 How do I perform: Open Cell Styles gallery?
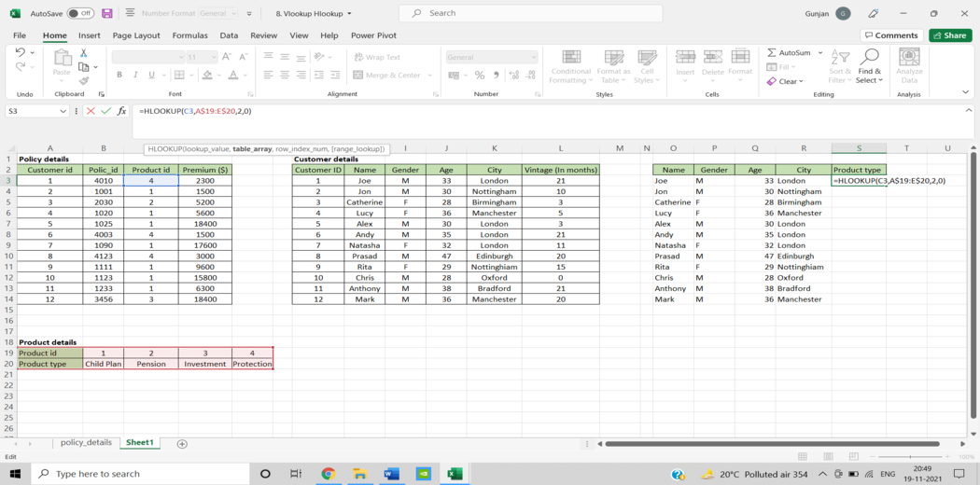coord(646,67)
